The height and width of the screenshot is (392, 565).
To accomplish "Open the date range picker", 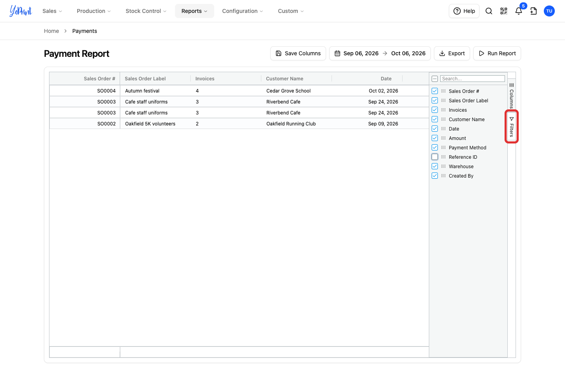I will (x=380, y=53).
